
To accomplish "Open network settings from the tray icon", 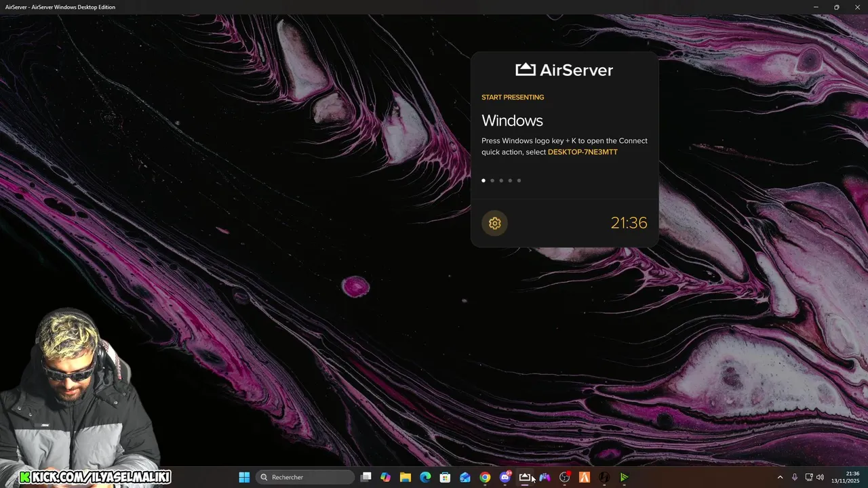I will click(809, 477).
